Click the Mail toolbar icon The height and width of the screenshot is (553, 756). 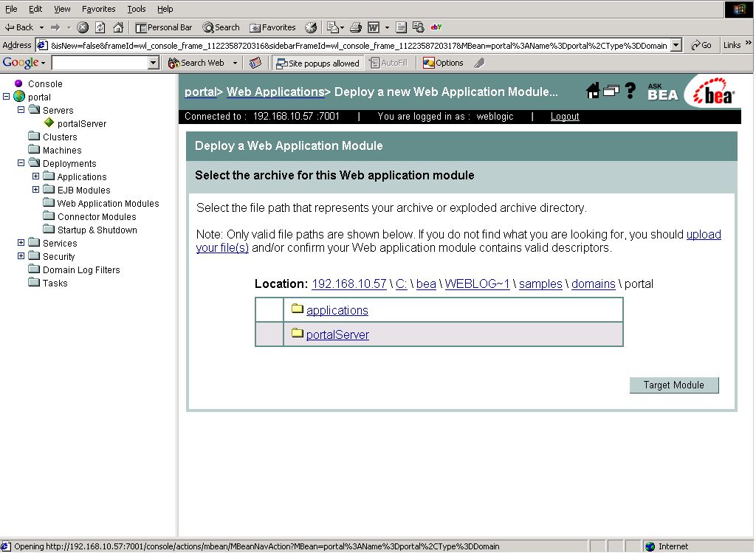332,27
